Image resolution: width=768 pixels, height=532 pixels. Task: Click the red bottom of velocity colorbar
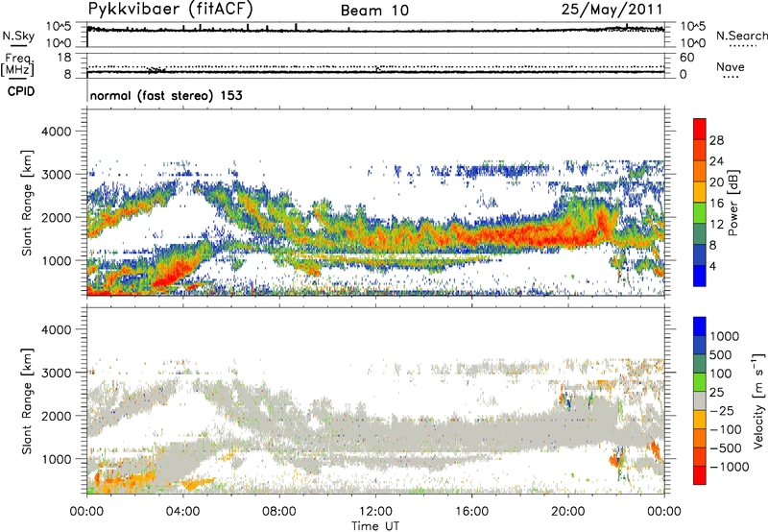point(700,475)
